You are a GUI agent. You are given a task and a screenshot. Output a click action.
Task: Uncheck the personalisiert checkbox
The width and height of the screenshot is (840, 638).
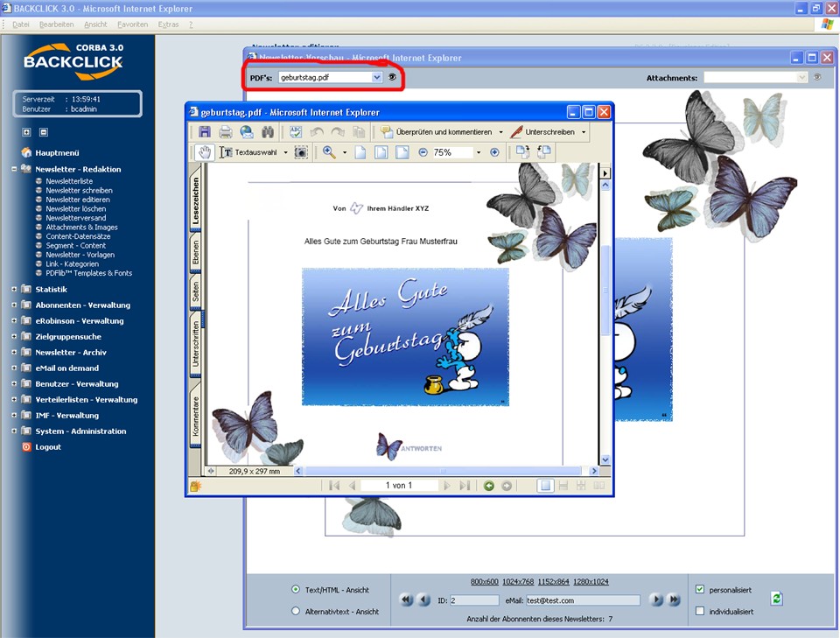[x=699, y=590]
